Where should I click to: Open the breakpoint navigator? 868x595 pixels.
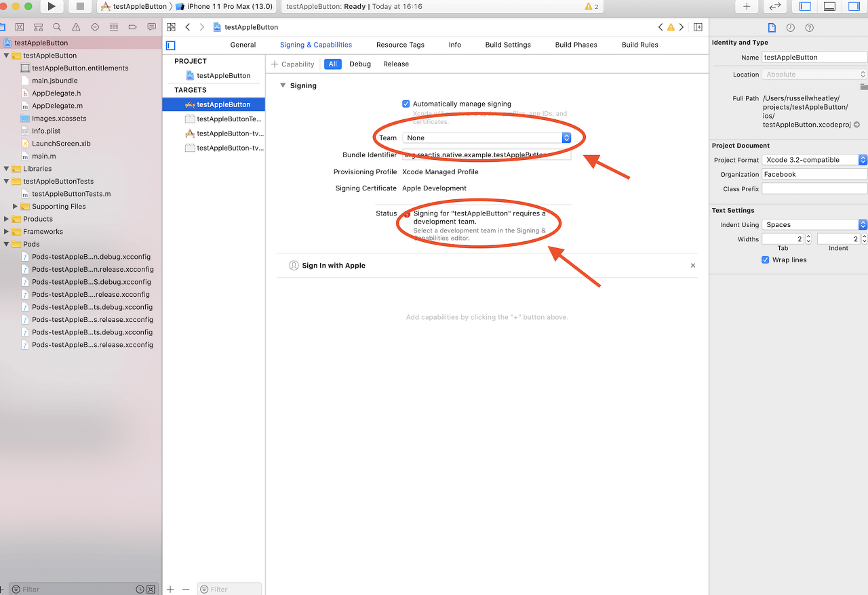[132, 27]
